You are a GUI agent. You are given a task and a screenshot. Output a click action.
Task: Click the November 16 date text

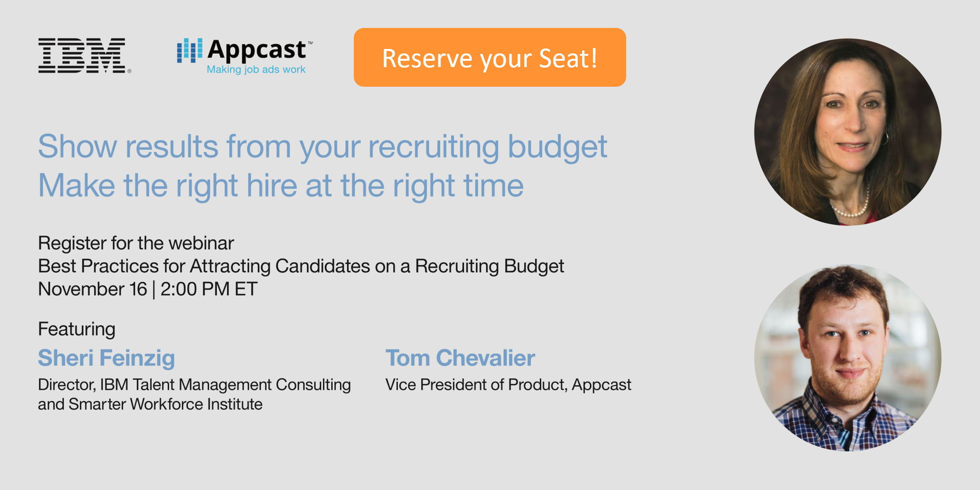tap(93, 289)
